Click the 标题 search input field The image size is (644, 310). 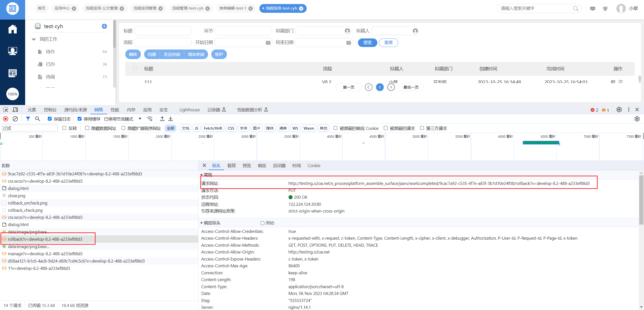(163, 31)
